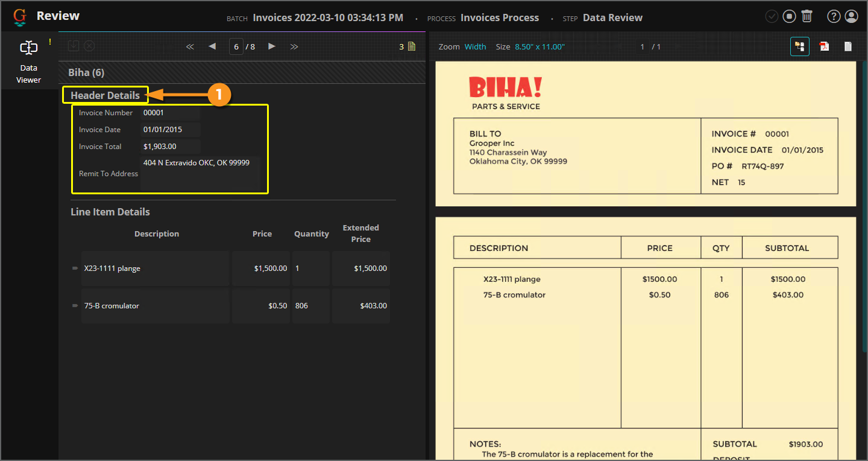Click the green document count icon
The width and height of the screenshot is (868, 461).
click(x=412, y=46)
